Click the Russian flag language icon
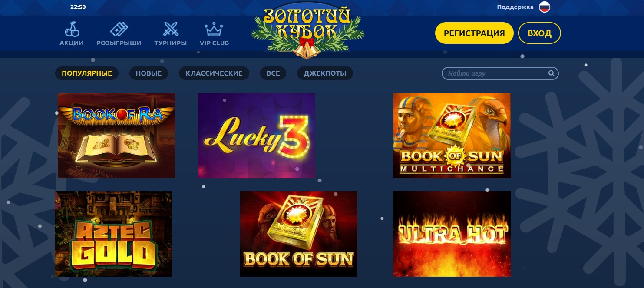644x288 pixels. (545, 7)
